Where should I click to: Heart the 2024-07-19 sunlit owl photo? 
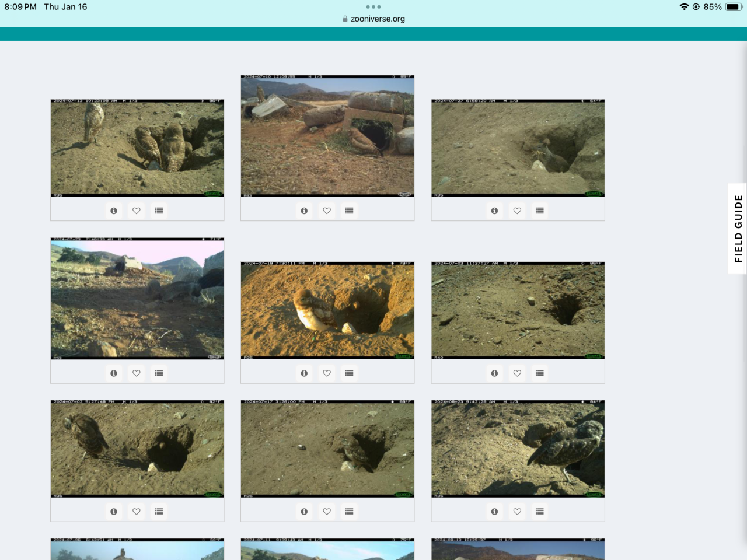coord(327,373)
